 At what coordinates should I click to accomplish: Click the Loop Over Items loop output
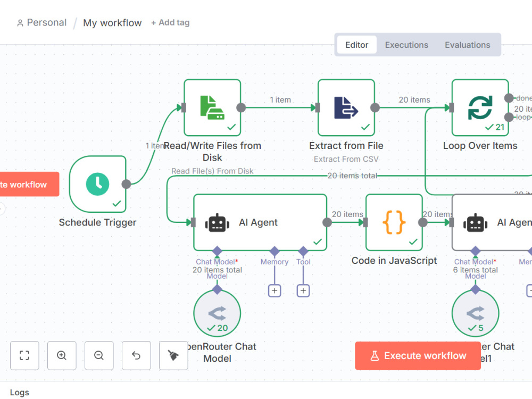pyautogui.click(x=509, y=117)
